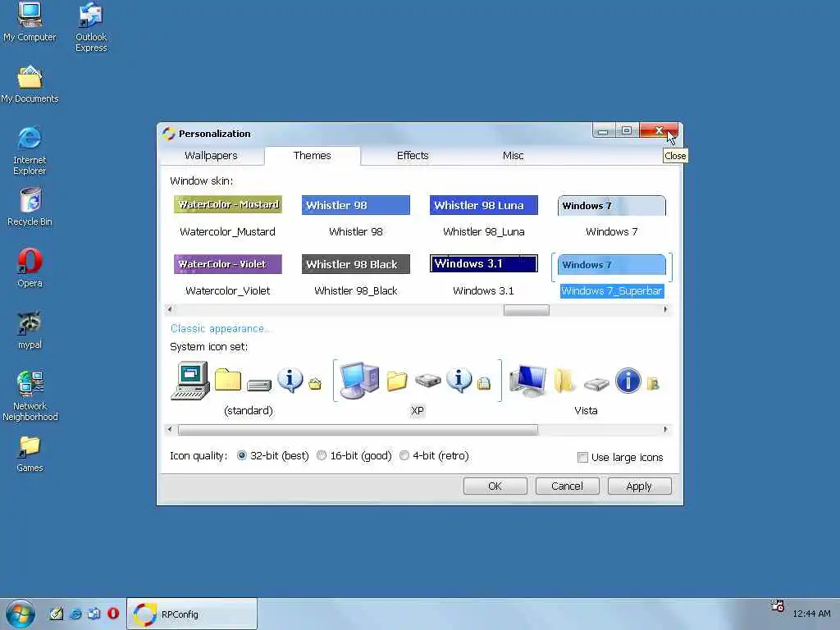The height and width of the screenshot is (630, 840).
Task: Choose Watercolor_Mustard window skin
Action: pyautogui.click(x=228, y=216)
